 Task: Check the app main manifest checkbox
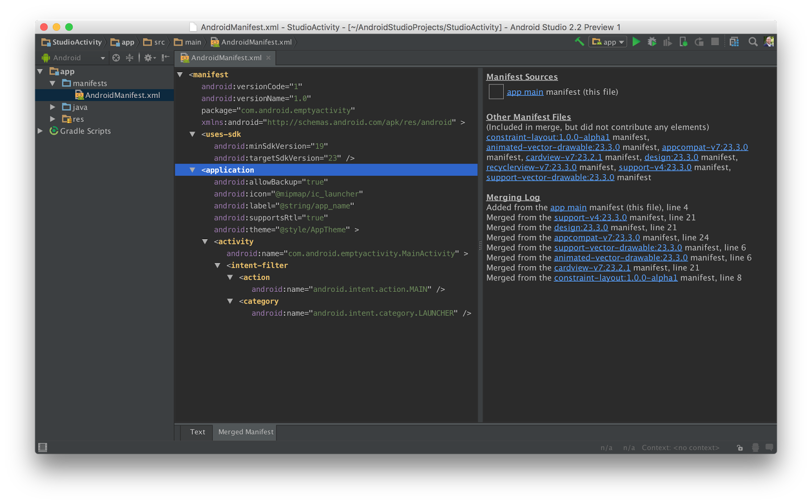[496, 92]
